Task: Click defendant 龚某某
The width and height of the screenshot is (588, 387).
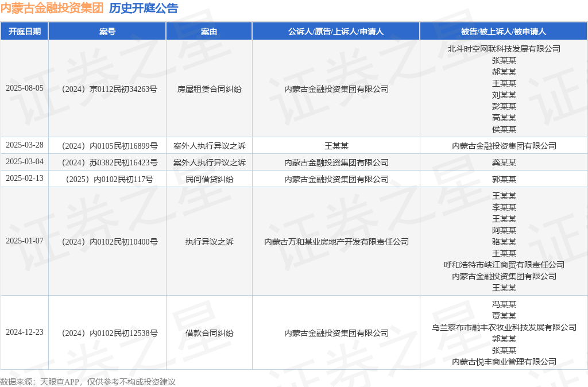Action: point(504,162)
